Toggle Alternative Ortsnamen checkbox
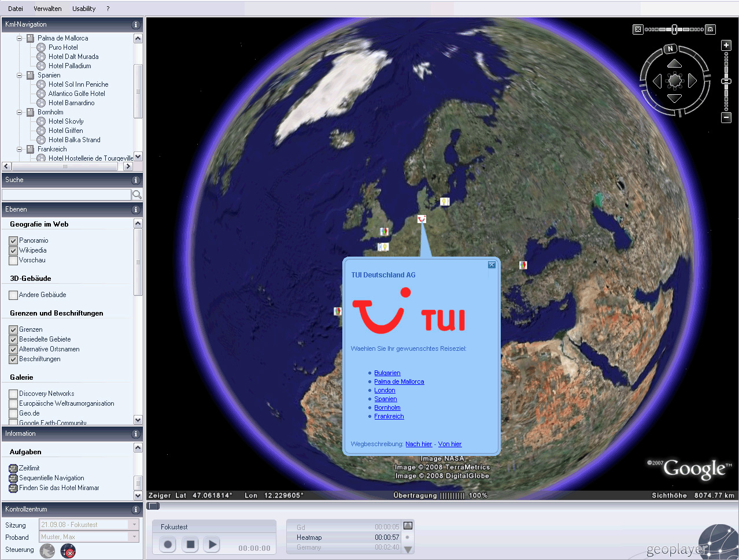This screenshot has width=739, height=560. pos(13,349)
